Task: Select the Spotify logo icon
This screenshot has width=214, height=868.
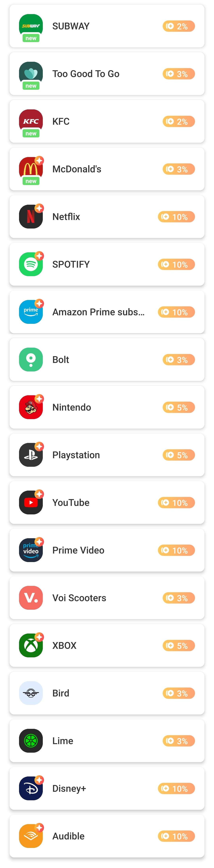Action: (x=31, y=264)
